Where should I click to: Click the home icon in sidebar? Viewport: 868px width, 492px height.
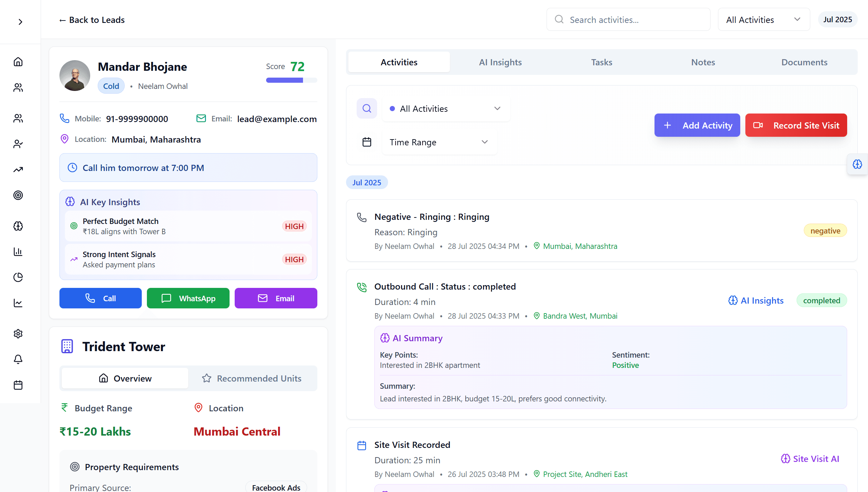tap(18, 62)
